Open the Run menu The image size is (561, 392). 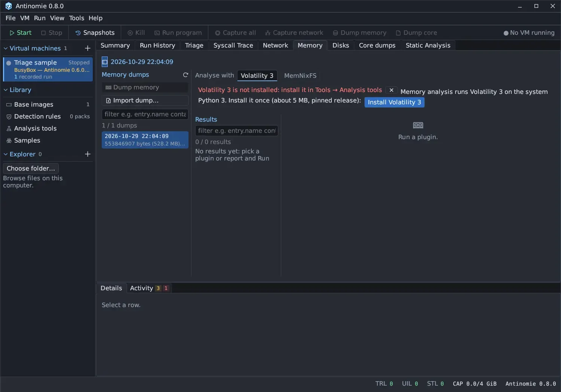[40, 18]
